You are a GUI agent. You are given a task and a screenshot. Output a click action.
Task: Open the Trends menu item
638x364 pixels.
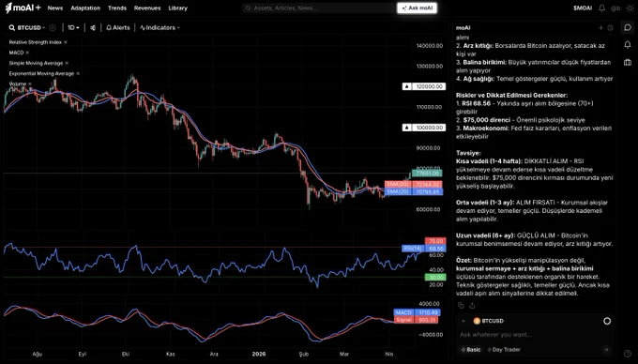point(117,8)
